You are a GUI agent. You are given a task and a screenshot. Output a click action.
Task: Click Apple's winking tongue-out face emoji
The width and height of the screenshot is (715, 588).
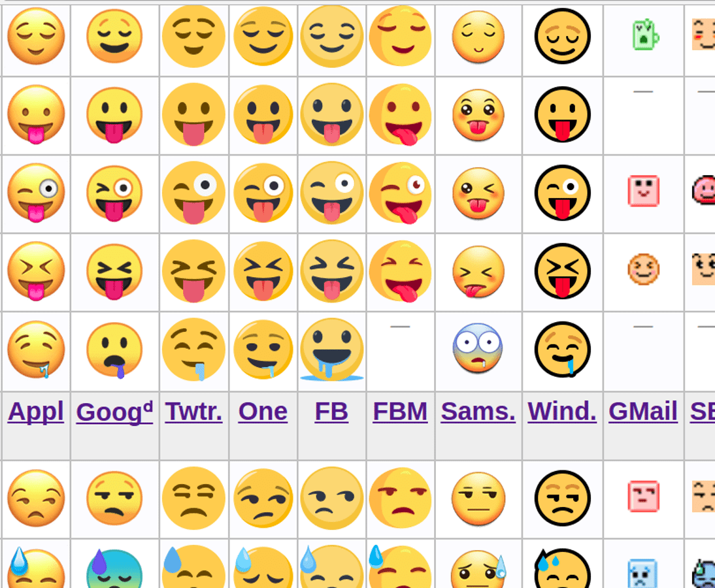[36, 193]
